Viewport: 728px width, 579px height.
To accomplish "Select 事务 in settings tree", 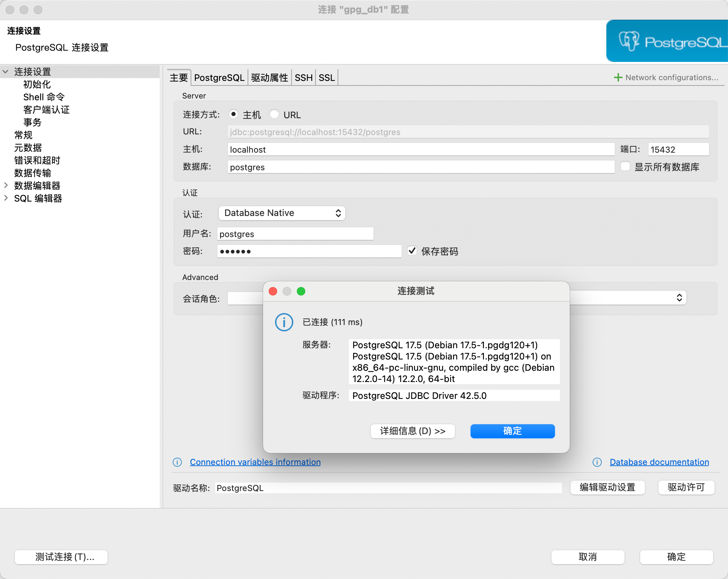I will pos(32,122).
